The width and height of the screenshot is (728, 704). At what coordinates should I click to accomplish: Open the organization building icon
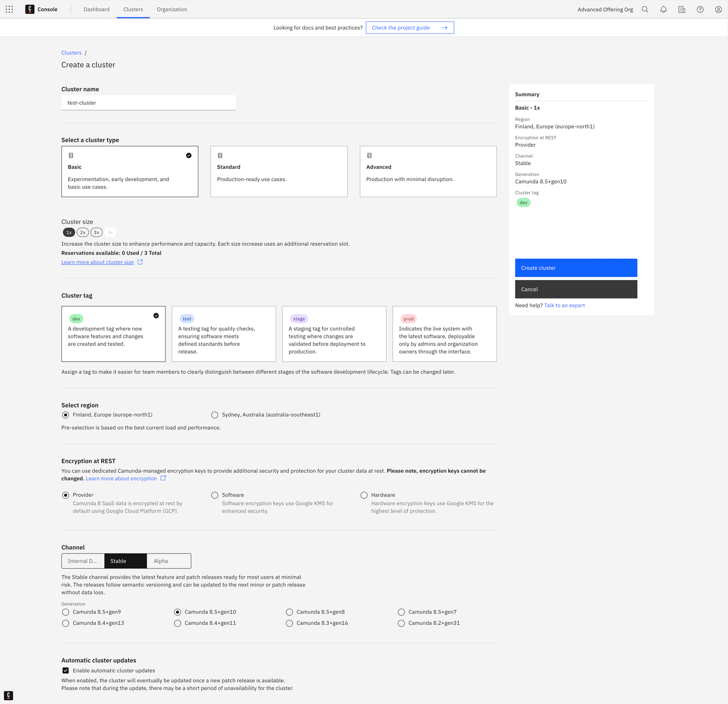[682, 9]
